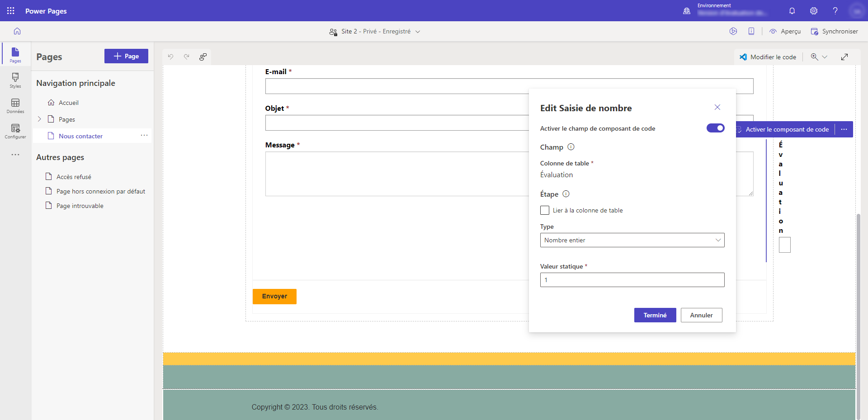Click the Envoyer form button
868x420 pixels.
(x=274, y=297)
